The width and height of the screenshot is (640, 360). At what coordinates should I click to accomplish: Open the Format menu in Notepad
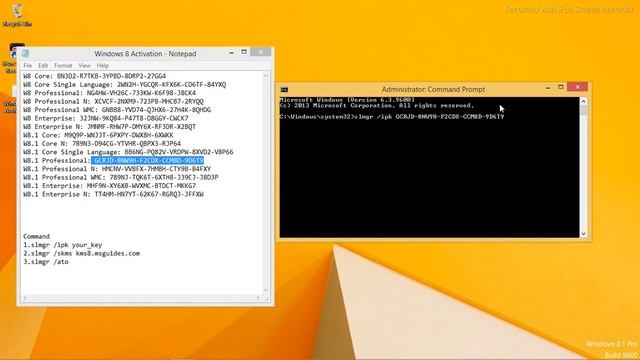click(x=63, y=65)
